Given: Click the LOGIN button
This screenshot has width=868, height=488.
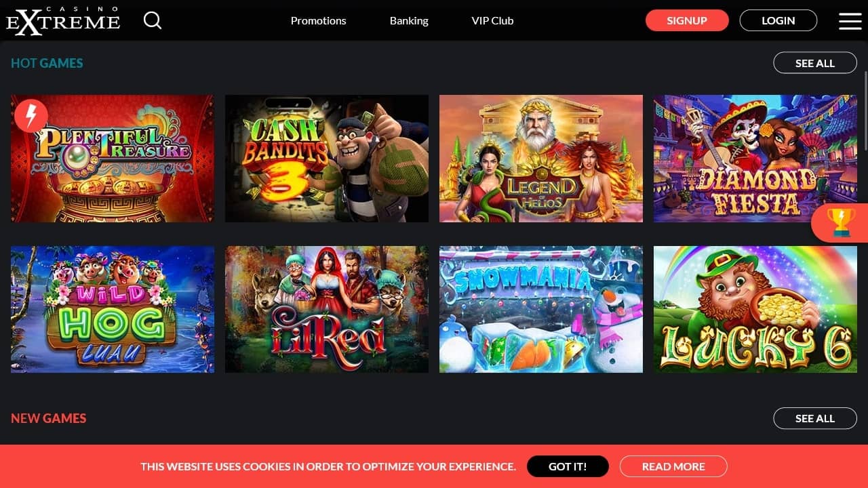Looking at the screenshot, I should pos(778,20).
